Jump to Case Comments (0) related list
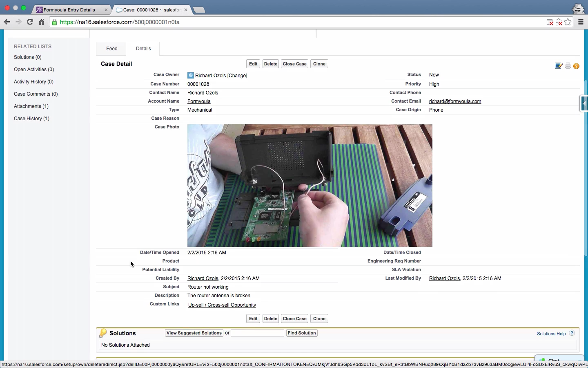This screenshot has width=588, height=368. [x=36, y=94]
